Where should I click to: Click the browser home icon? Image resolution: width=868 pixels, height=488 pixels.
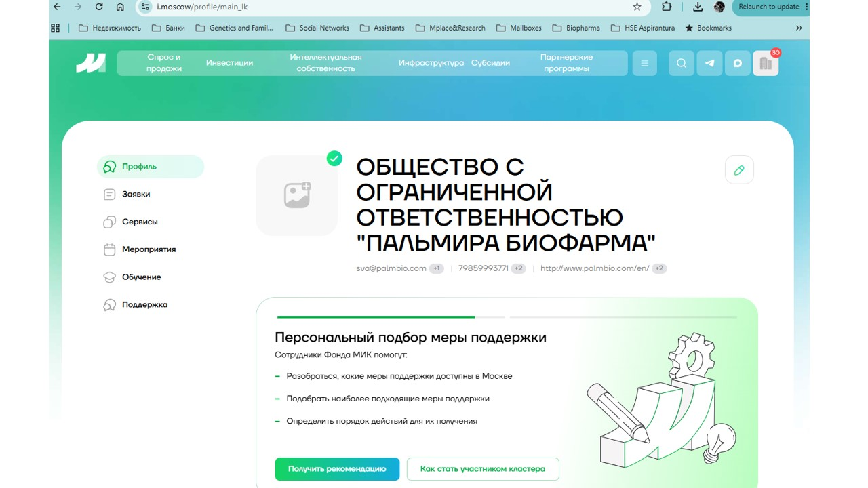[120, 7]
